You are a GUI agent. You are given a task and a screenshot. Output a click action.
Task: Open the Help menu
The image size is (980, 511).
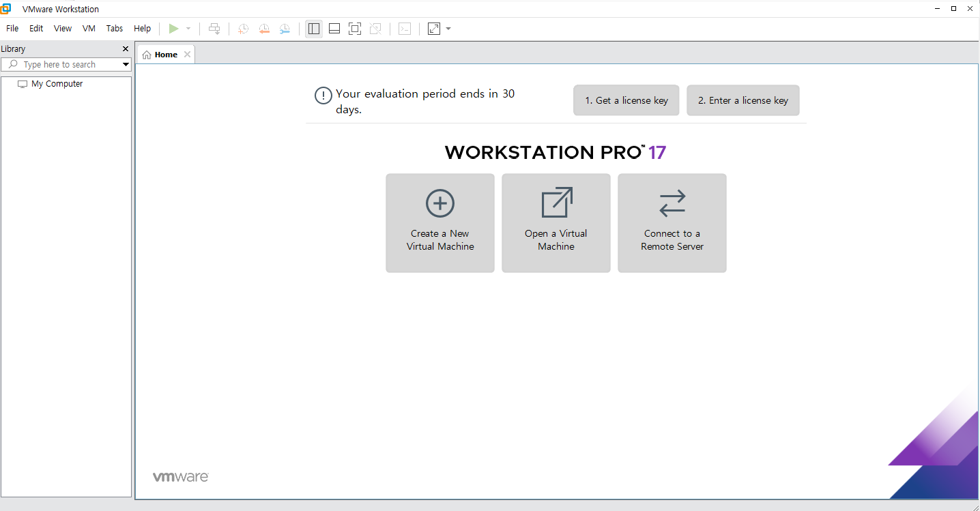pyautogui.click(x=143, y=29)
